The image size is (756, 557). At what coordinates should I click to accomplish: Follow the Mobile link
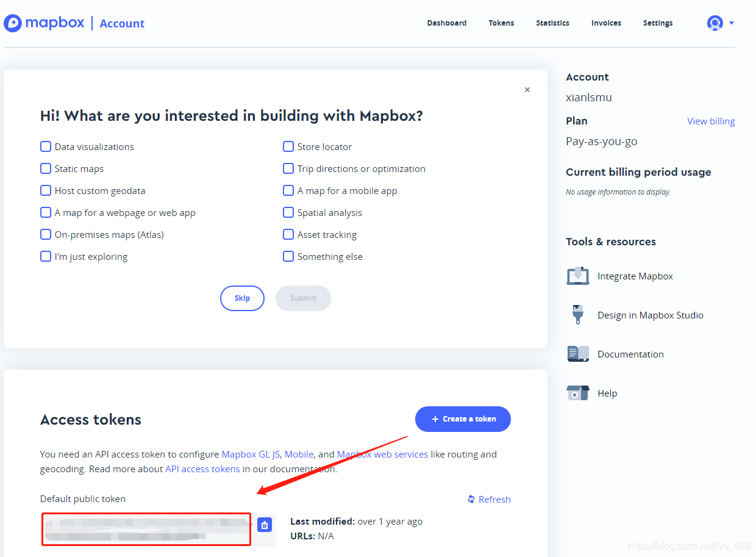coord(299,454)
